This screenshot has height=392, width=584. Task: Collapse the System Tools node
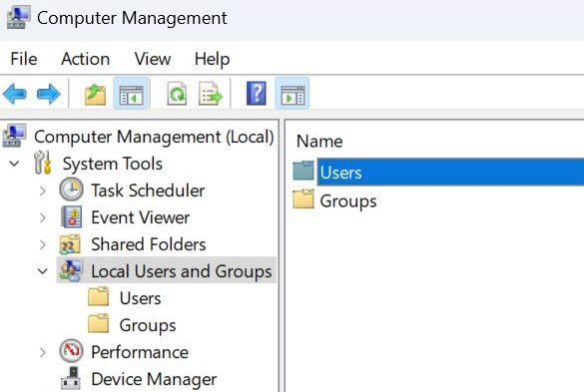pyautogui.click(x=14, y=164)
